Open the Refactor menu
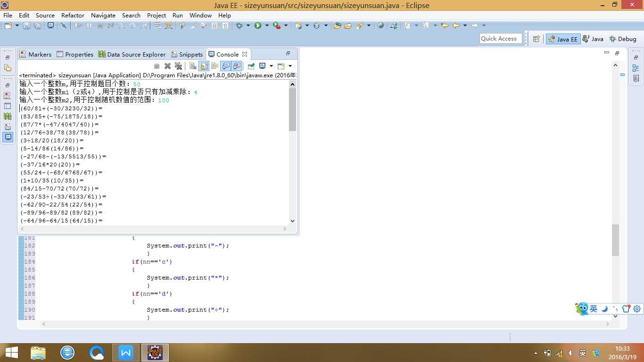 (x=73, y=15)
